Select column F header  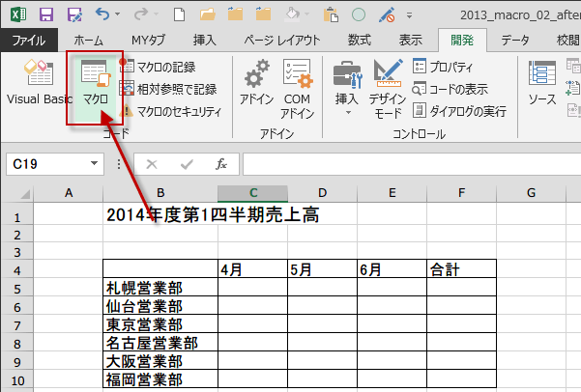pos(462,193)
